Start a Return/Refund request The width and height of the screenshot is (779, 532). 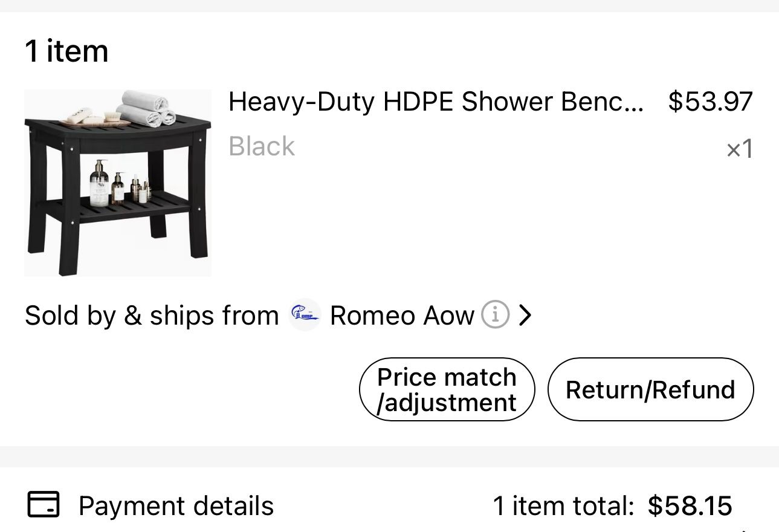(x=650, y=389)
